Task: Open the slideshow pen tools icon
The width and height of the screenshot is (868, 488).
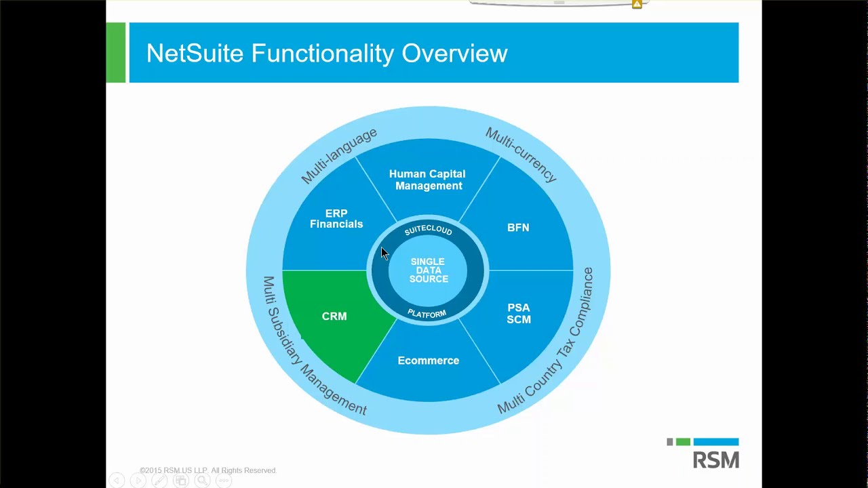Action: tap(159, 481)
